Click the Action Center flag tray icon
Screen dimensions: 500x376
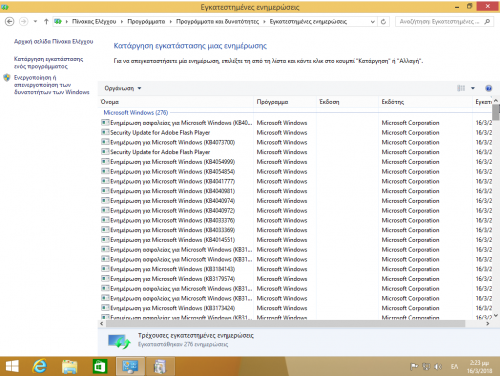click(x=414, y=367)
